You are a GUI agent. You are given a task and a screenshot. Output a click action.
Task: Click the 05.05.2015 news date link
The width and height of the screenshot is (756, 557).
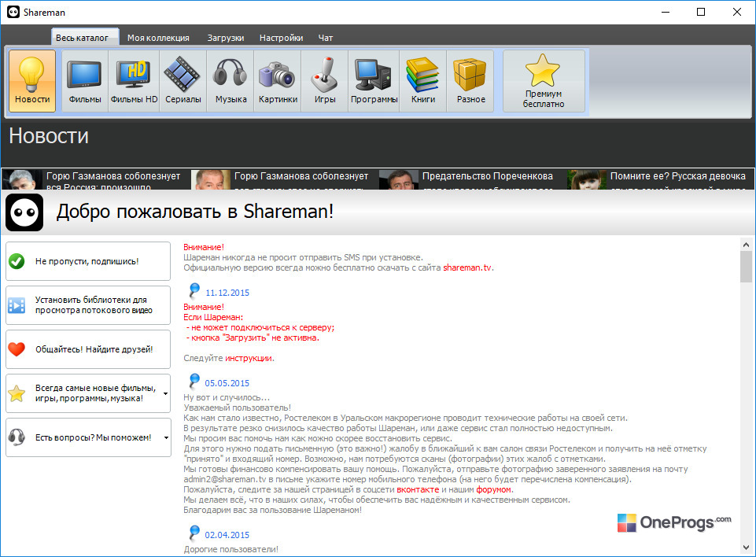(x=227, y=383)
